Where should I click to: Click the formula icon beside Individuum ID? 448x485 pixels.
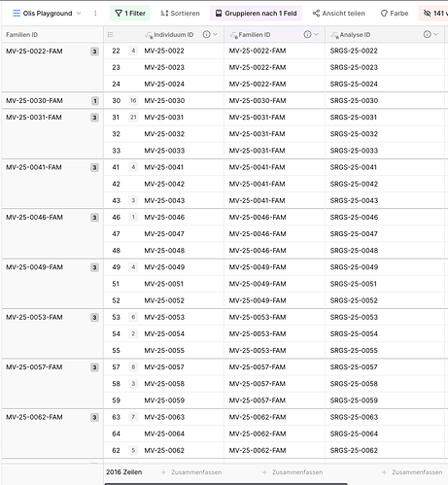(149, 35)
